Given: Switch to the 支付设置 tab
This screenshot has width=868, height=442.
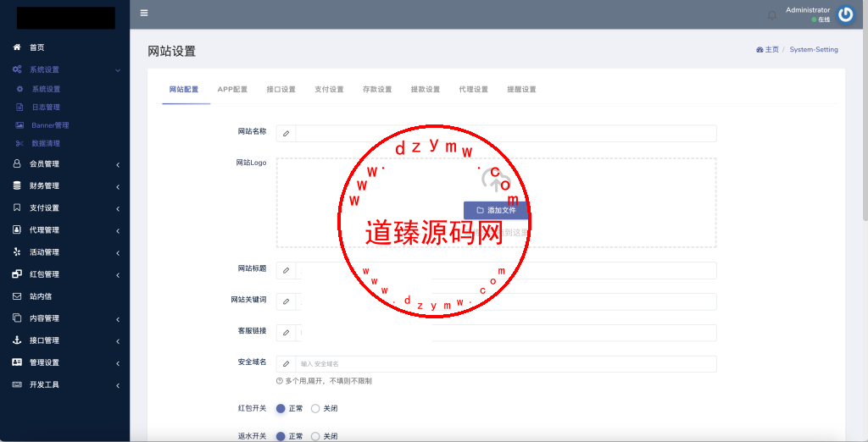Looking at the screenshot, I should [329, 90].
